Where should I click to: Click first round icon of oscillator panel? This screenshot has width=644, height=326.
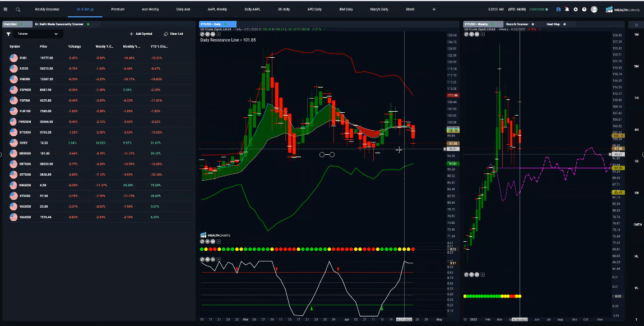(202, 259)
